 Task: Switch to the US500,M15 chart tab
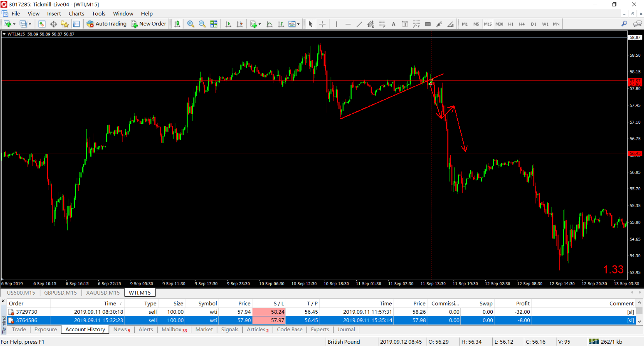point(21,293)
